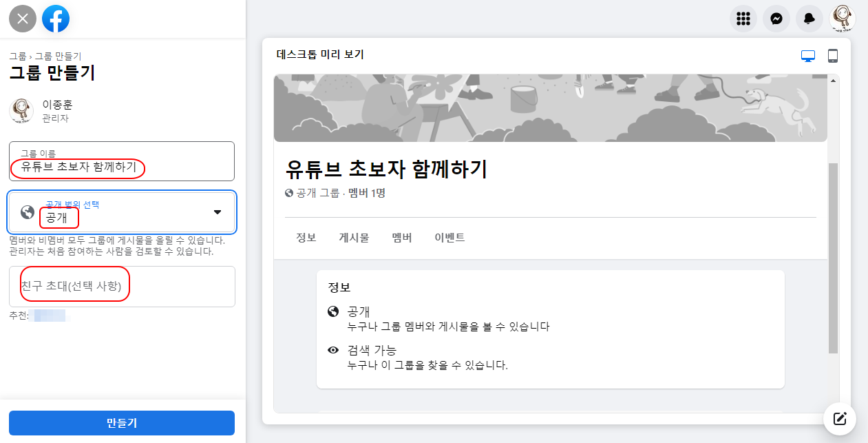
Task: Click the group cover image in preview
Action: pos(551,107)
